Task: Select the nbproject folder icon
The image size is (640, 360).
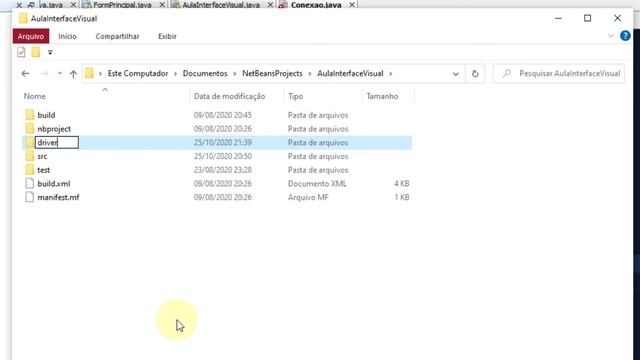Action: pyautogui.click(x=30, y=129)
